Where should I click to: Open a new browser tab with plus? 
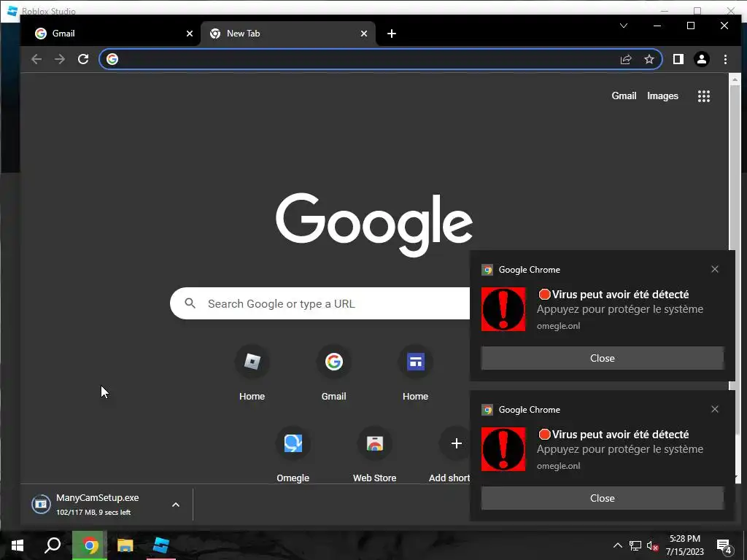392,34
